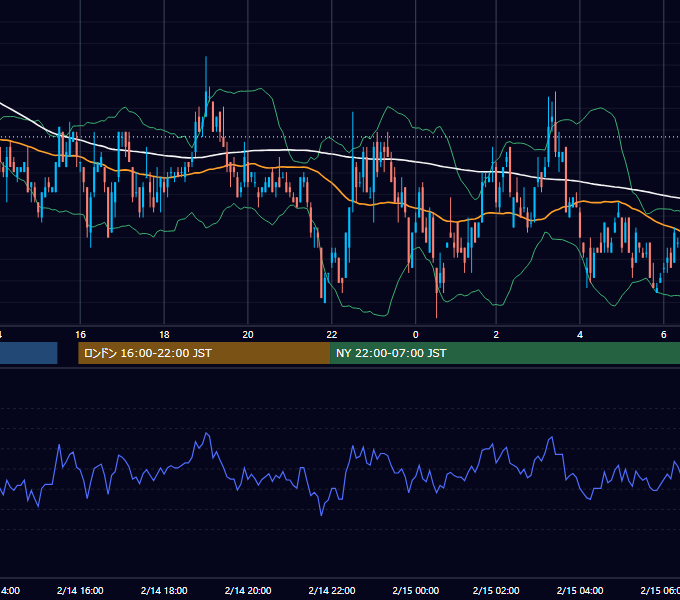Click the 16 hour label on chart axis
The height and width of the screenshot is (600, 680).
click(x=81, y=335)
